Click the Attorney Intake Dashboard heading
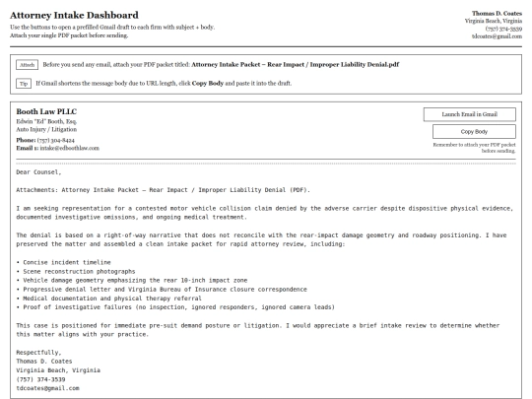The image size is (532, 399). coord(74,15)
